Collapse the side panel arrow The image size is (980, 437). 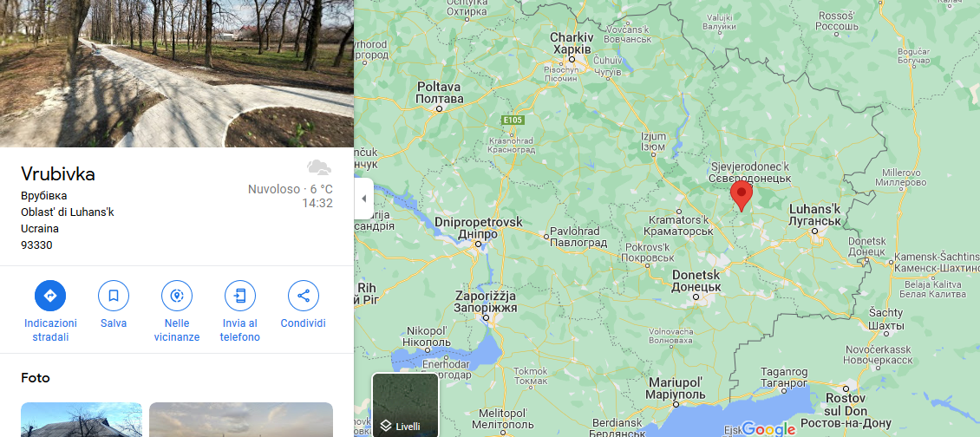tap(363, 199)
